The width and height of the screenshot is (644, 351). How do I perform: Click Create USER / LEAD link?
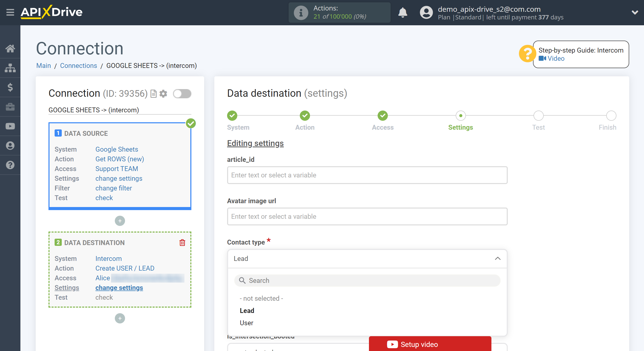point(125,268)
